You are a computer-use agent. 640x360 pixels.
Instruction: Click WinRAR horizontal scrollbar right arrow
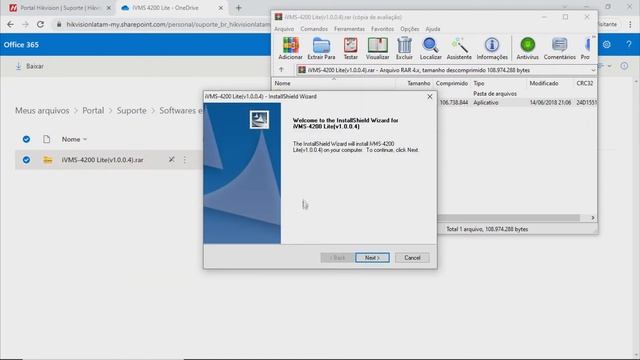pyautogui.click(x=593, y=218)
